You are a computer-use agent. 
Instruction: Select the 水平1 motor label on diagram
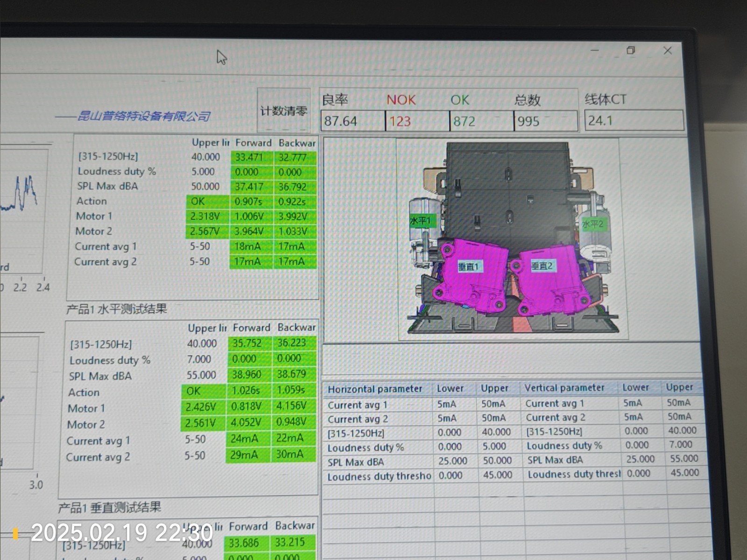[421, 221]
